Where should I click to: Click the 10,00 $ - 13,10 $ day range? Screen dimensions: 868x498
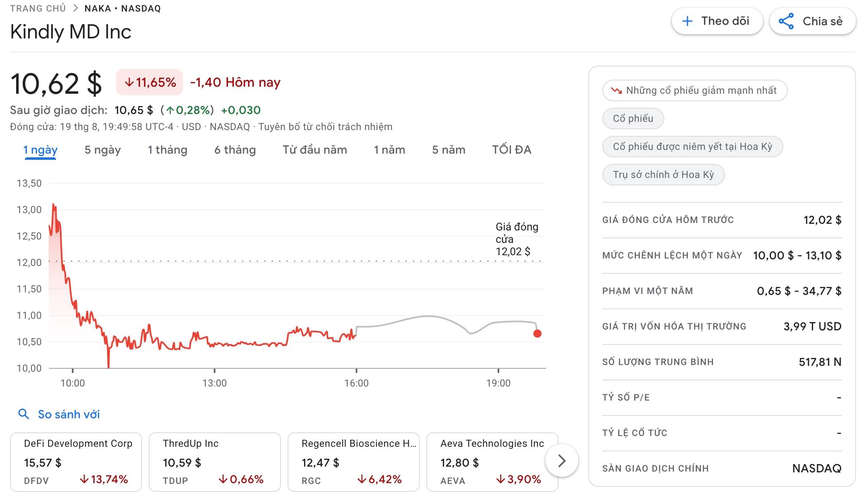797,255
